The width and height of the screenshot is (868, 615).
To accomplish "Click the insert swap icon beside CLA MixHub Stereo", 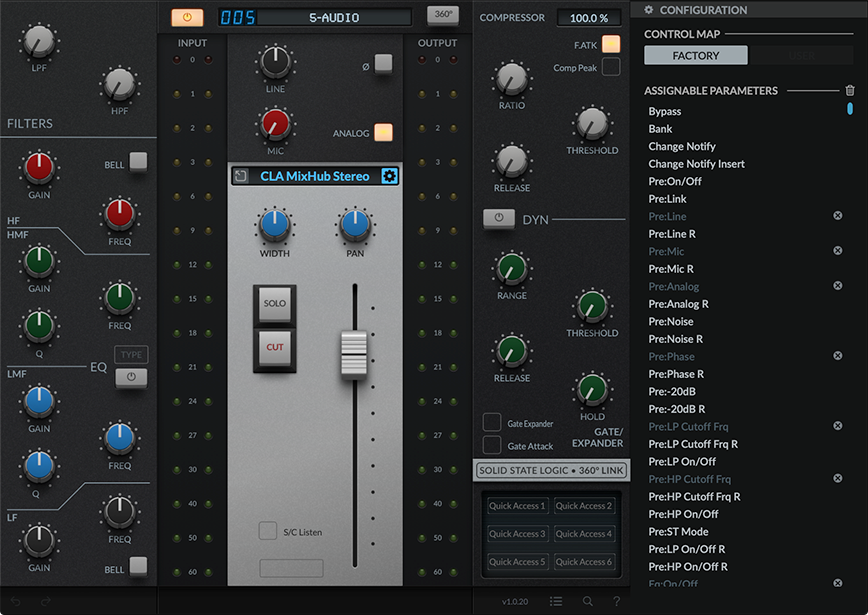I will coord(239,175).
